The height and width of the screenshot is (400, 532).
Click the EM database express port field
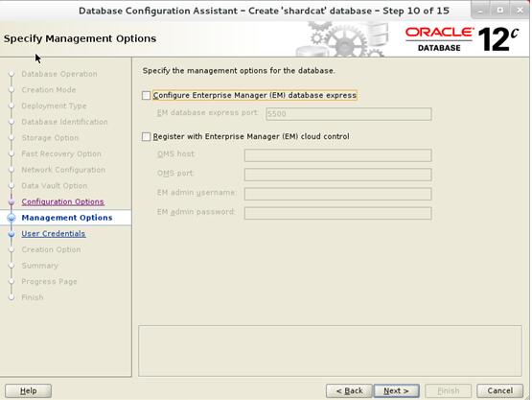(349, 114)
